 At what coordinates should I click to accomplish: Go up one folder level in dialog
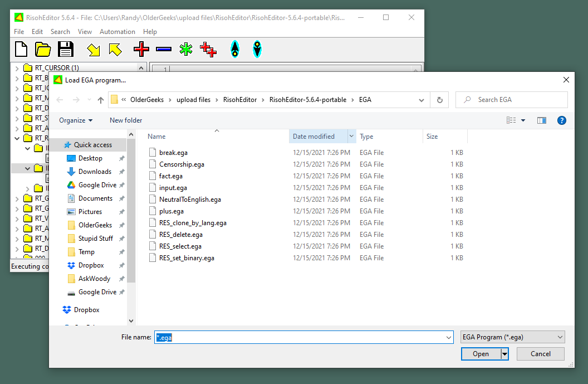tap(100, 100)
